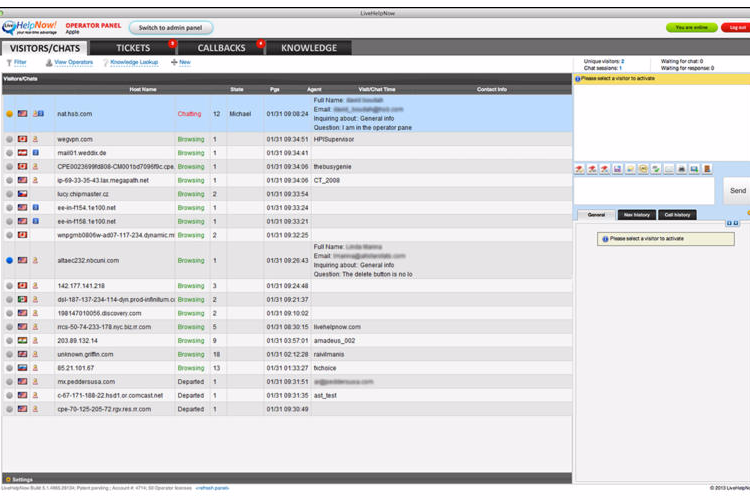Sort by the Visit/Chat Time column header

pyautogui.click(x=377, y=89)
